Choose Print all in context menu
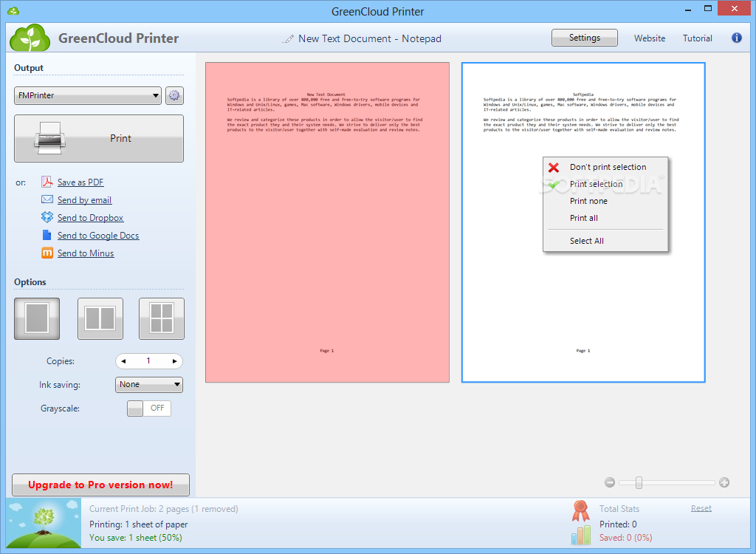 [x=605, y=218]
